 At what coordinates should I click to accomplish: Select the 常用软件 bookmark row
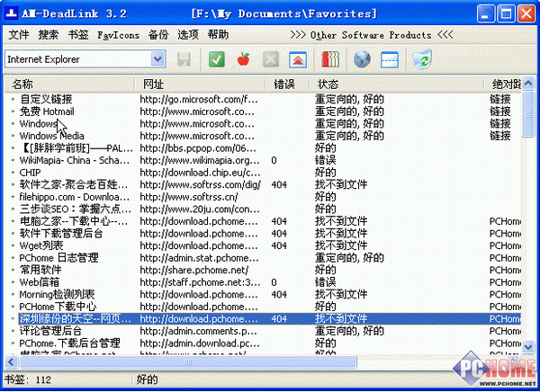click(x=263, y=270)
